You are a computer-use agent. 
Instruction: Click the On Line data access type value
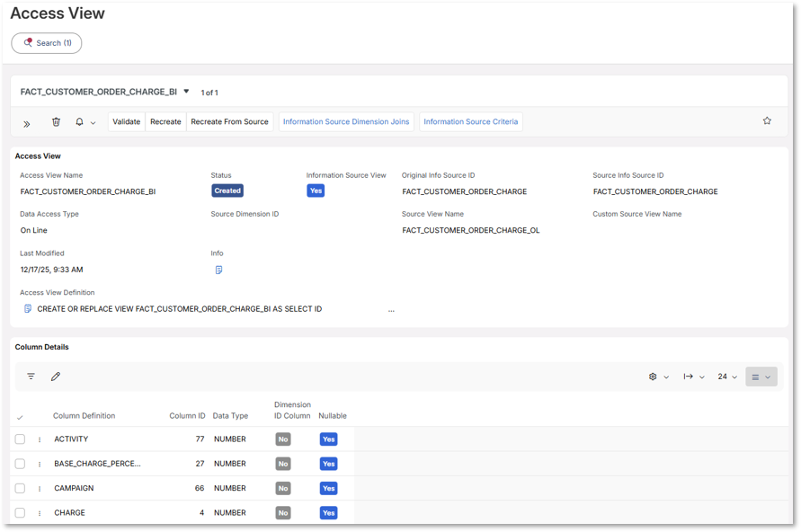coord(34,230)
